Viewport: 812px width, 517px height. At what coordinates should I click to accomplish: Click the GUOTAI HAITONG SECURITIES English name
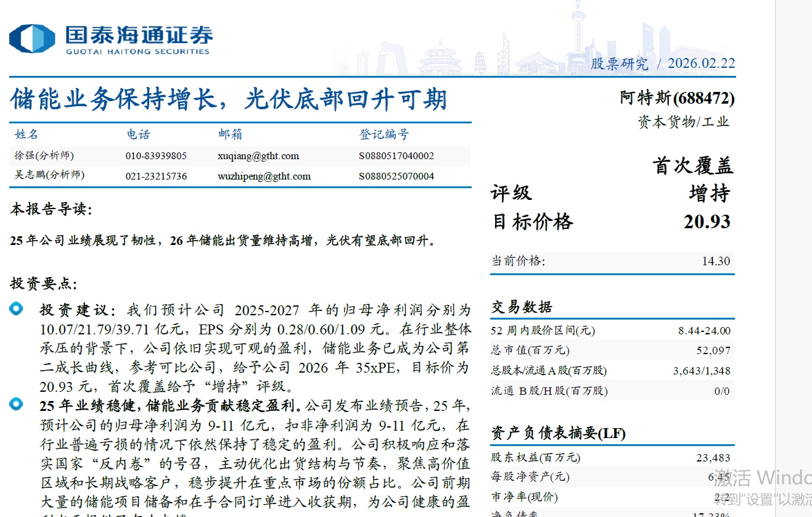[x=138, y=51]
